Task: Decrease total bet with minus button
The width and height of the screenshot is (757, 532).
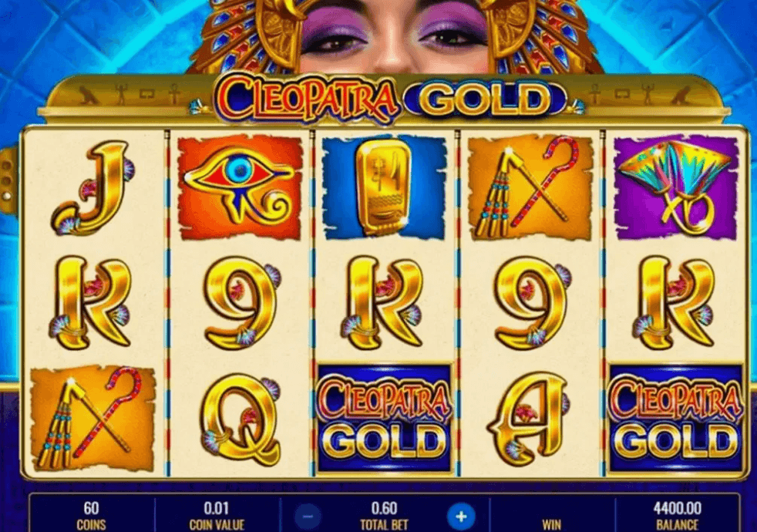Action: click(308, 517)
